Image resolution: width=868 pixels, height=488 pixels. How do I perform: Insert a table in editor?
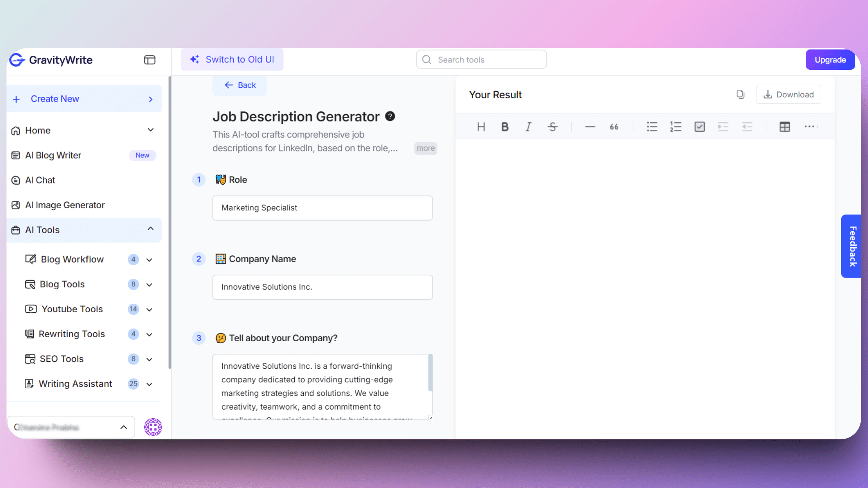[784, 127]
